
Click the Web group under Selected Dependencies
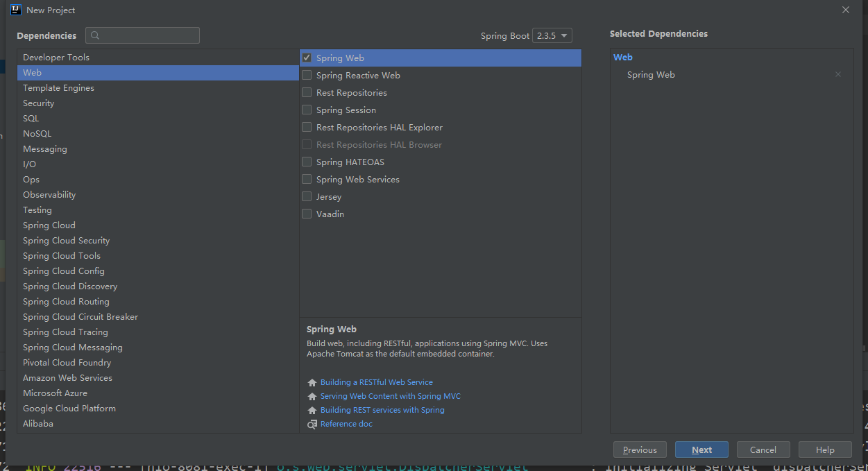point(623,58)
